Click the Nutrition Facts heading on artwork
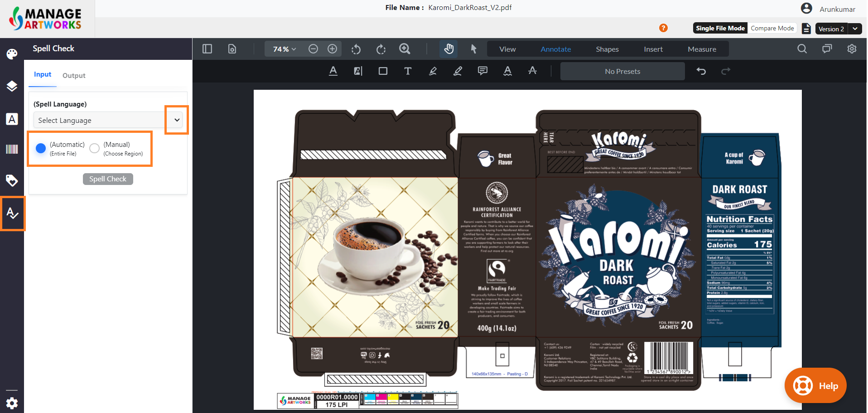The width and height of the screenshot is (868, 413). [739, 219]
